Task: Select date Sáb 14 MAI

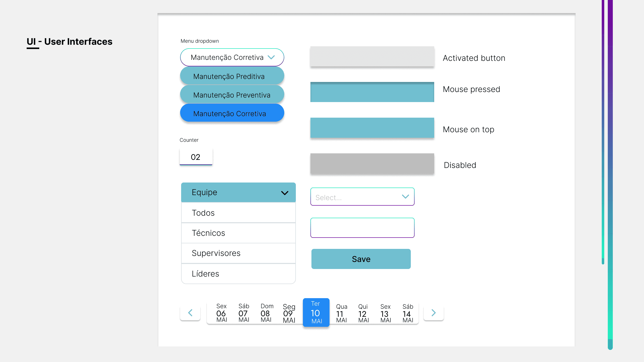Action: coord(408,313)
